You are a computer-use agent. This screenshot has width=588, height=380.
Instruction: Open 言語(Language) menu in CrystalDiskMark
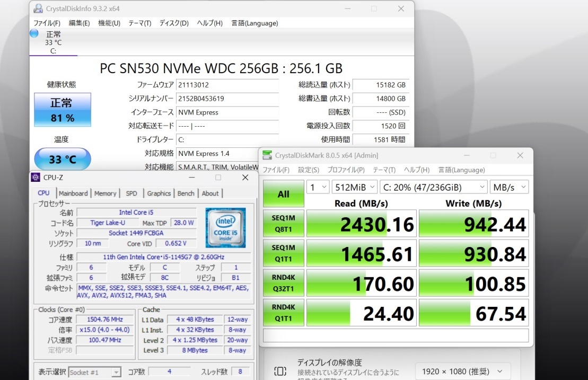(462, 170)
